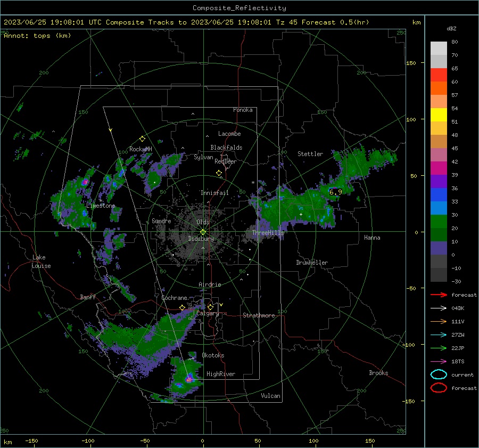
Task: Click the Hanna label
Action: point(372,238)
